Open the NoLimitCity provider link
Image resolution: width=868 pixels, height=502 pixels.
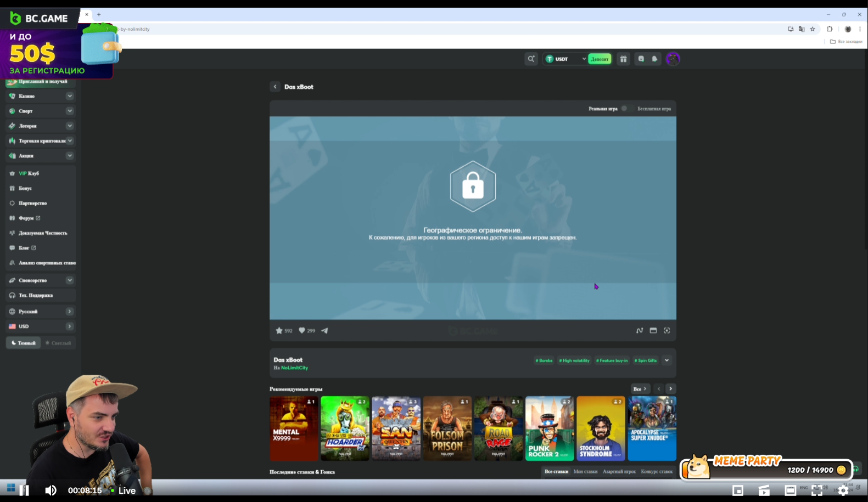294,368
